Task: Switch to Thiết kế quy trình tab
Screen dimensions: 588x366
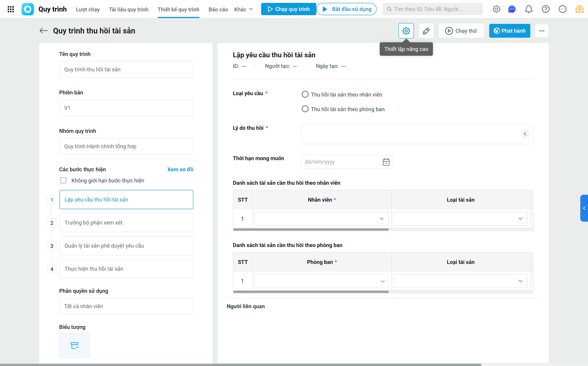Action: pyautogui.click(x=178, y=9)
